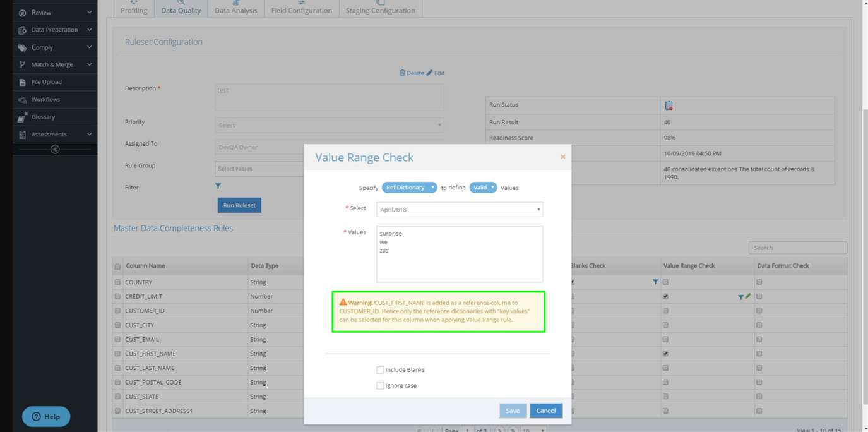
Task: Click the File Upload document icon
Action: click(x=22, y=82)
